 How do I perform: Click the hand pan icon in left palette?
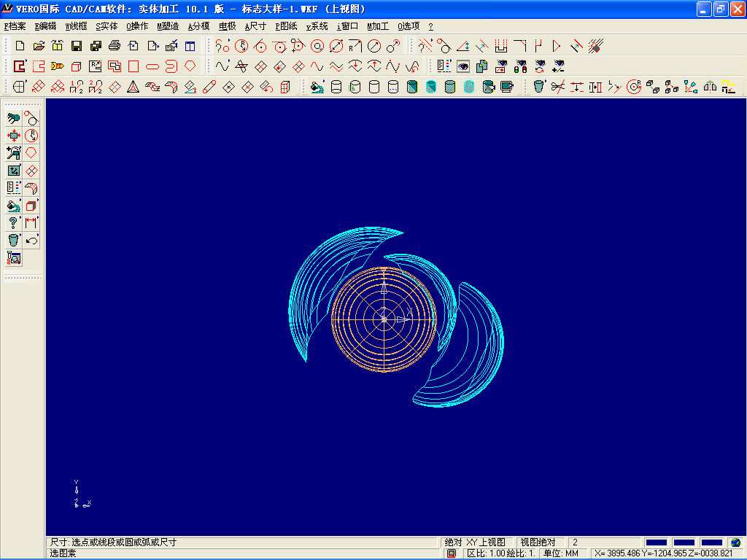pos(13,118)
